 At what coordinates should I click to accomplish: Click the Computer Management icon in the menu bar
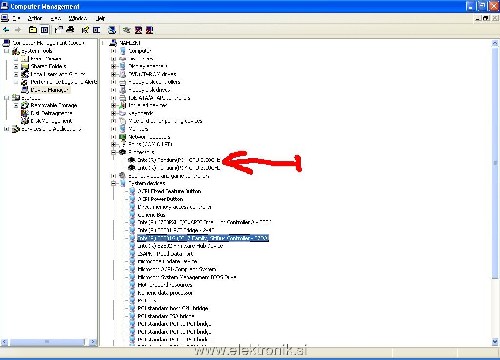(5, 18)
